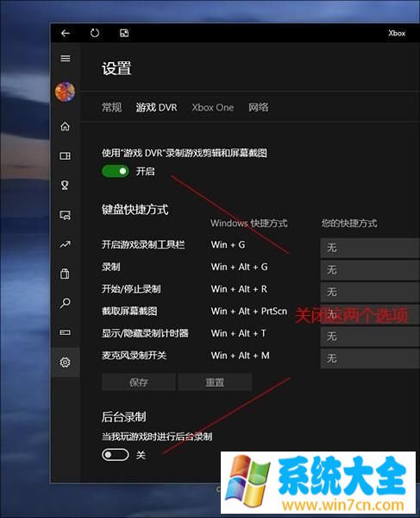This screenshot has height=518, width=420.
Task: Open Trending arrow icon in sidebar
Action: [x=65, y=244]
